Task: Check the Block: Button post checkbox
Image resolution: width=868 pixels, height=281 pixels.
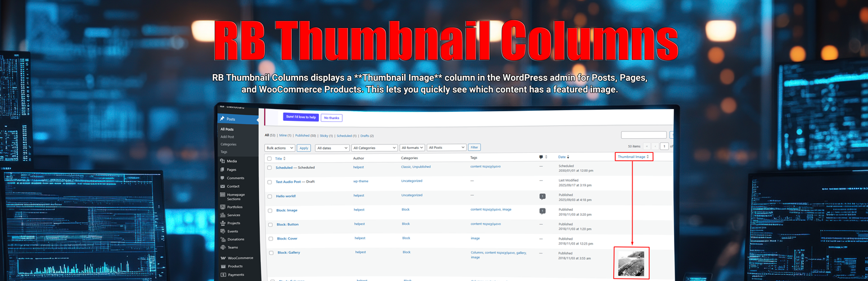Action: [270, 225]
